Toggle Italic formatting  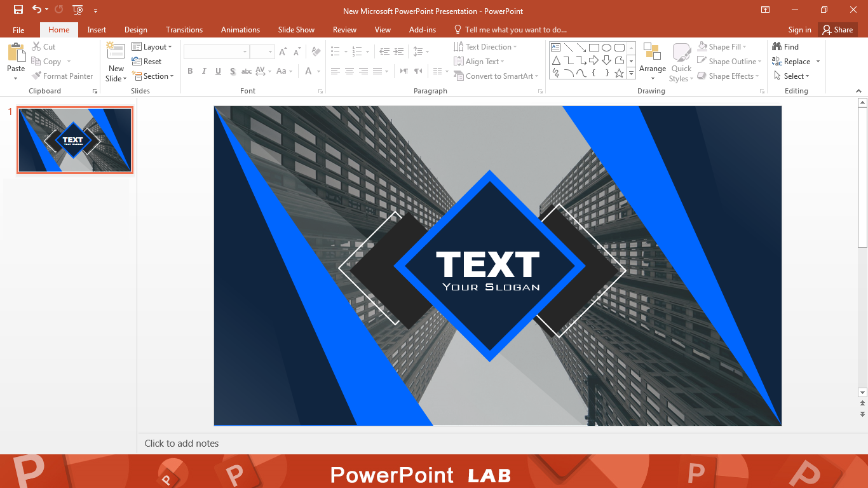(204, 71)
